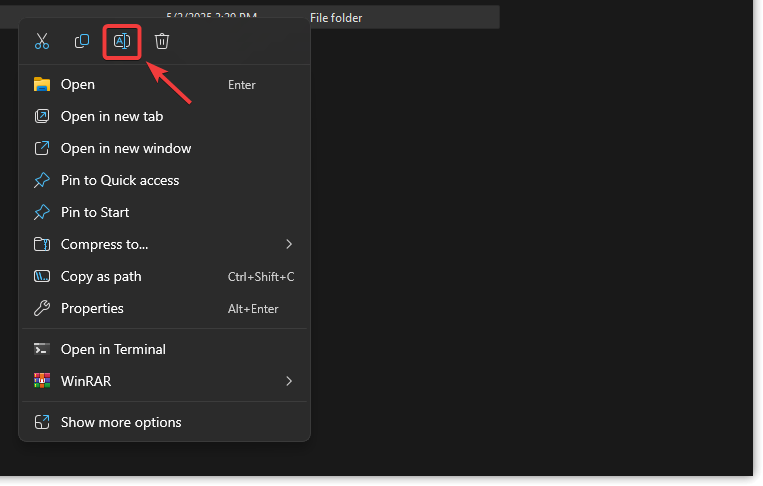Click the Copy icon in top row
763x486 pixels.
[x=82, y=41]
